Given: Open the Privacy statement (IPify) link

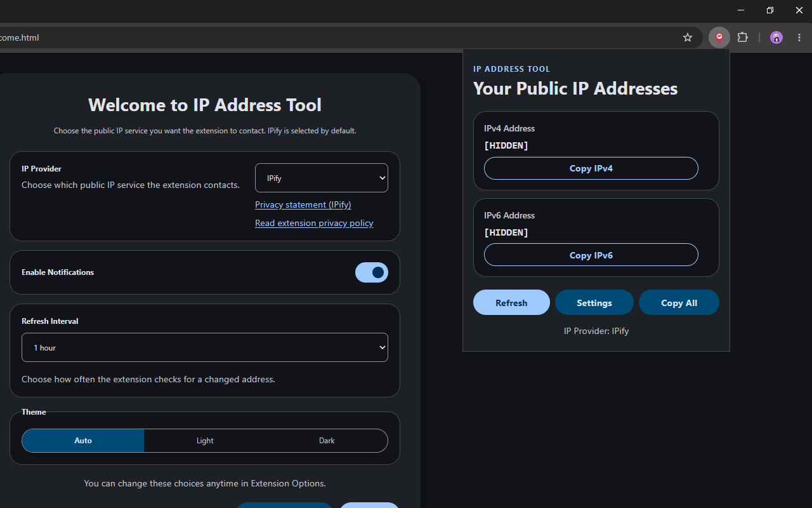Looking at the screenshot, I should 303,204.
